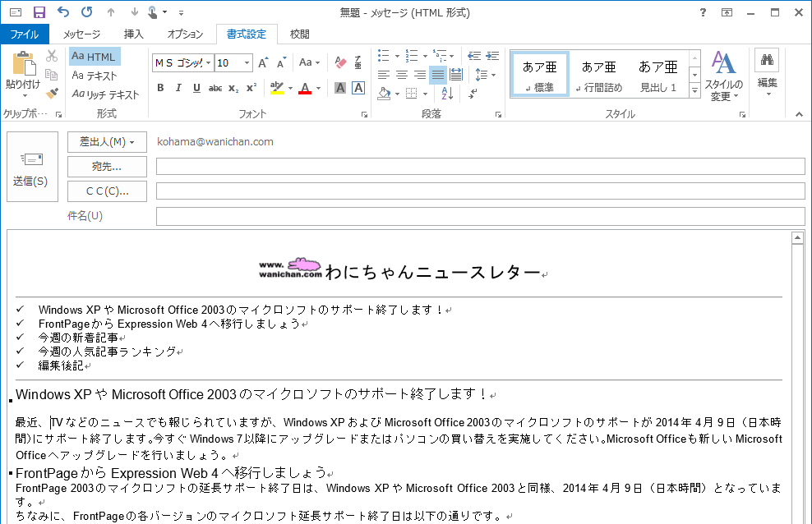
Task: Open the Help question mark
Action: 703,12
